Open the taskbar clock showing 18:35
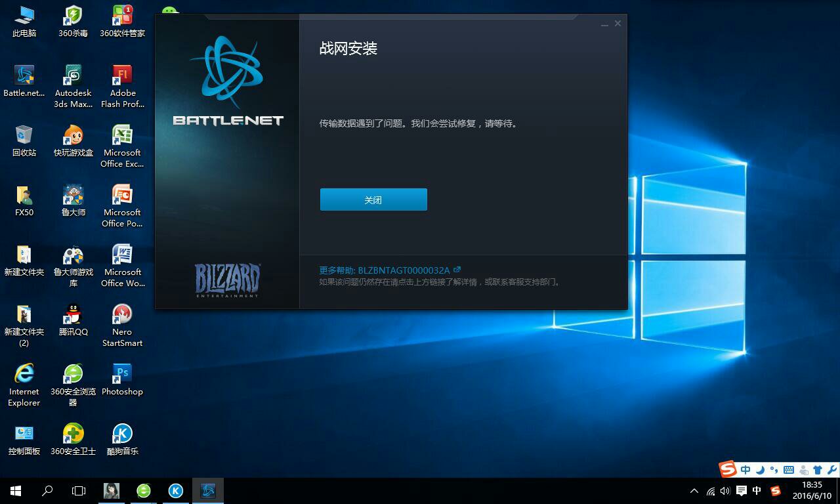Screen dimensions: 840x504 pyautogui.click(x=812, y=490)
